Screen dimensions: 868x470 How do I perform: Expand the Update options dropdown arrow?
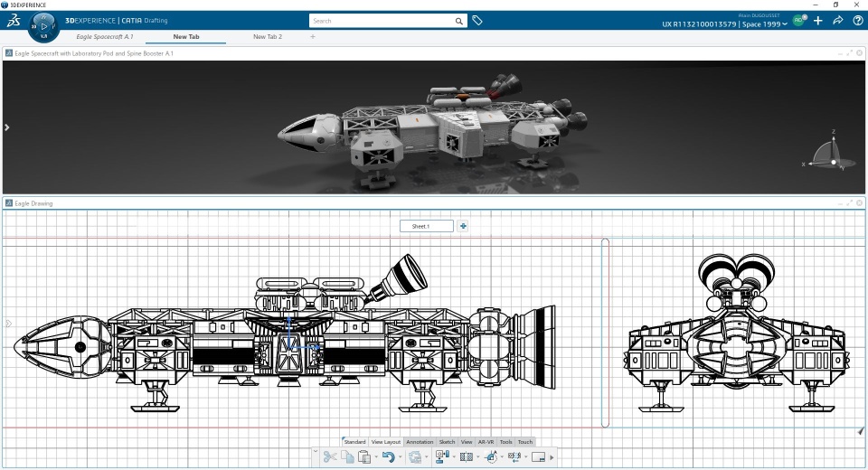pos(426,457)
